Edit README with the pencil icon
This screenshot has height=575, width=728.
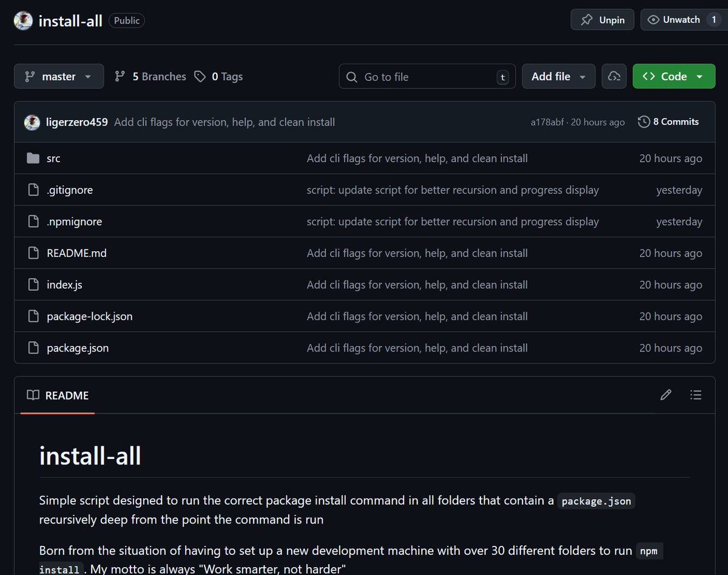pyautogui.click(x=666, y=395)
